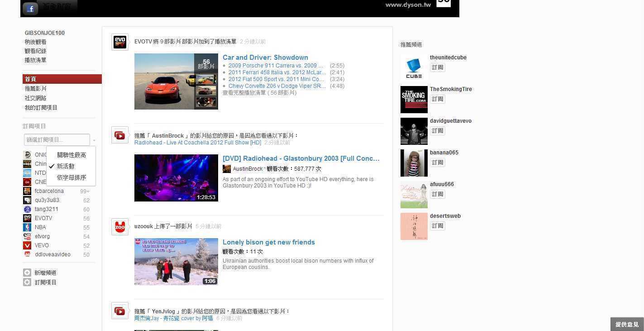Screen dimensions: 644x331
Task: Open 播放清單 playlists link
Action: tap(35, 60)
